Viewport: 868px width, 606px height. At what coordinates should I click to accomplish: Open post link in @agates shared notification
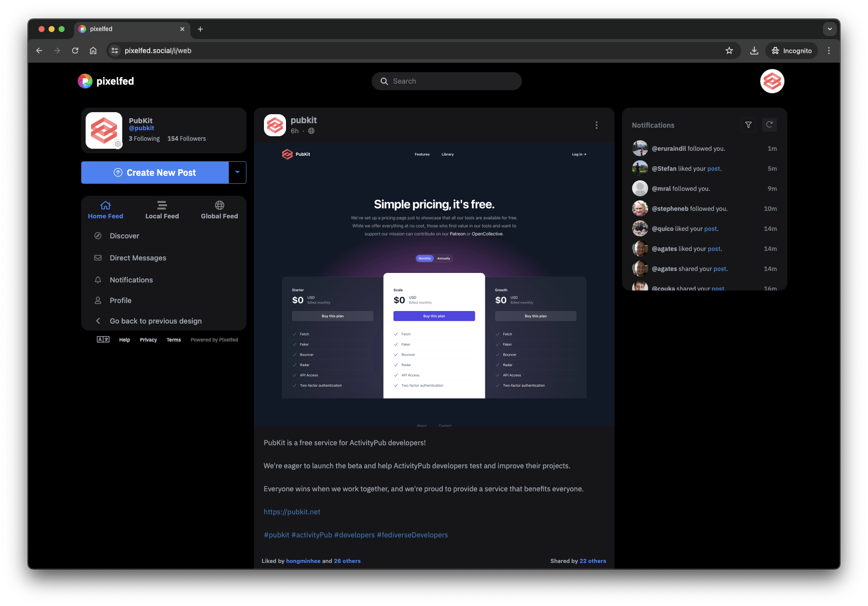coord(720,269)
